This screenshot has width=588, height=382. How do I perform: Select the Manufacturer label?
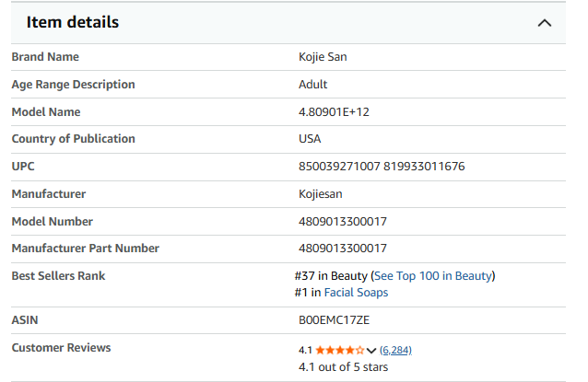[x=48, y=194]
